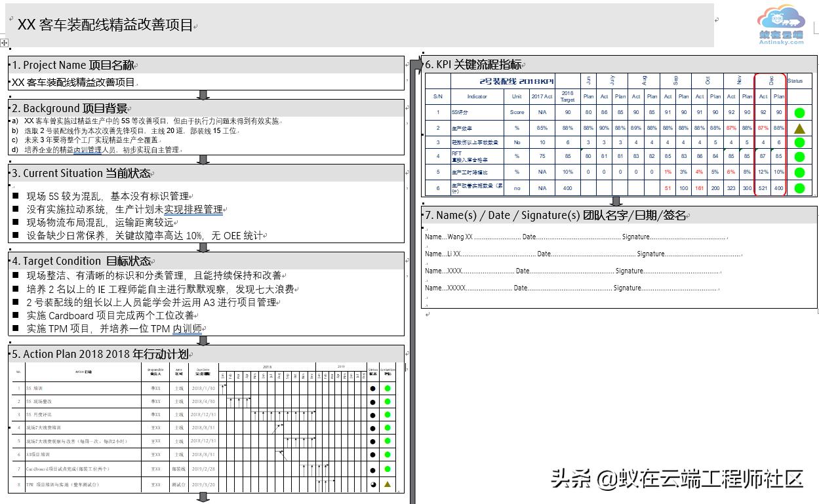Viewport: 819px width, 504px height.
Task: Select the yellow triangle status for 生产效率 KPI
Action: click(799, 128)
